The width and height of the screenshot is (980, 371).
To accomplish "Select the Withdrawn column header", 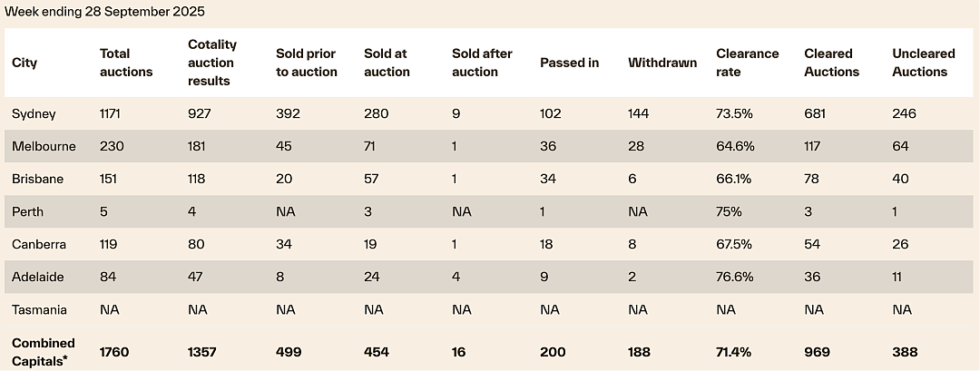I will click(x=662, y=63).
